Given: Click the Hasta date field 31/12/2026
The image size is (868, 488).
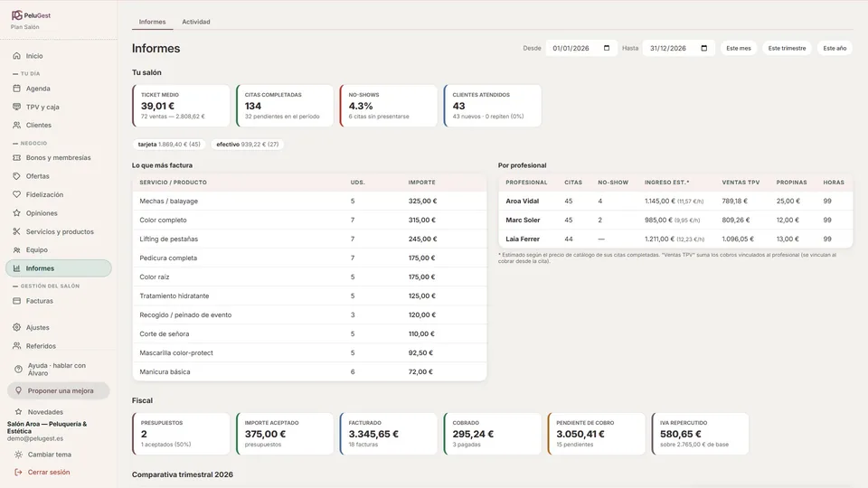Looking at the screenshot, I should click(x=679, y=48).
